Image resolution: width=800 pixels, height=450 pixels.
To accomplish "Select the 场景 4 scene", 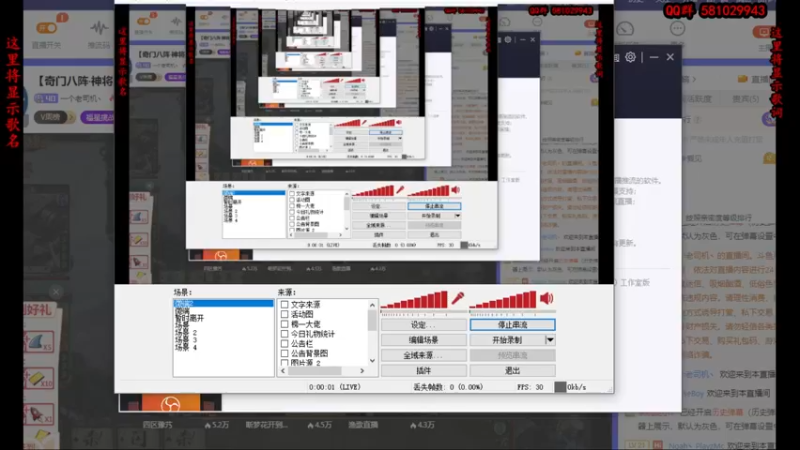I will coord(186,347).
